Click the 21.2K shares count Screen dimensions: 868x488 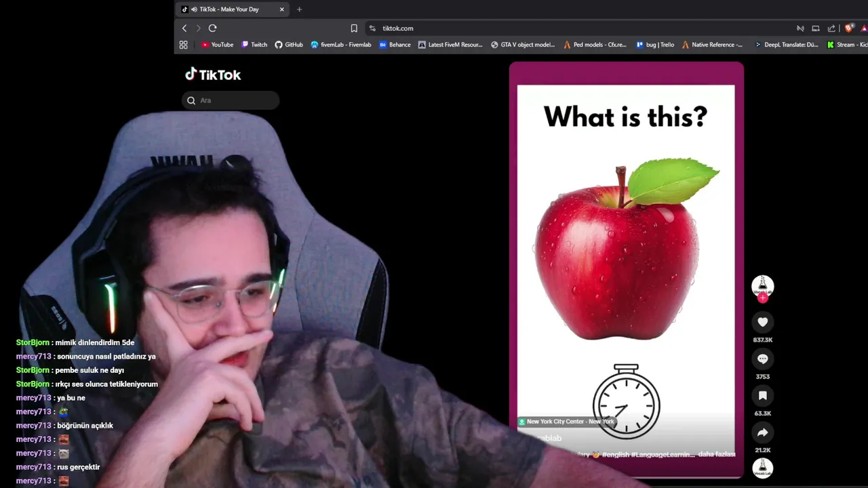click(x=763, y=450)
